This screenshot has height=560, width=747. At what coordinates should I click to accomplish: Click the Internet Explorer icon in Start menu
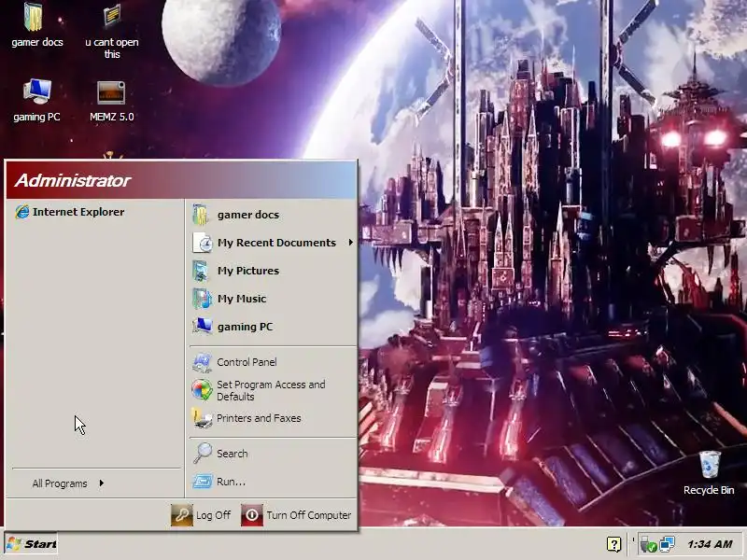(21, 212)
